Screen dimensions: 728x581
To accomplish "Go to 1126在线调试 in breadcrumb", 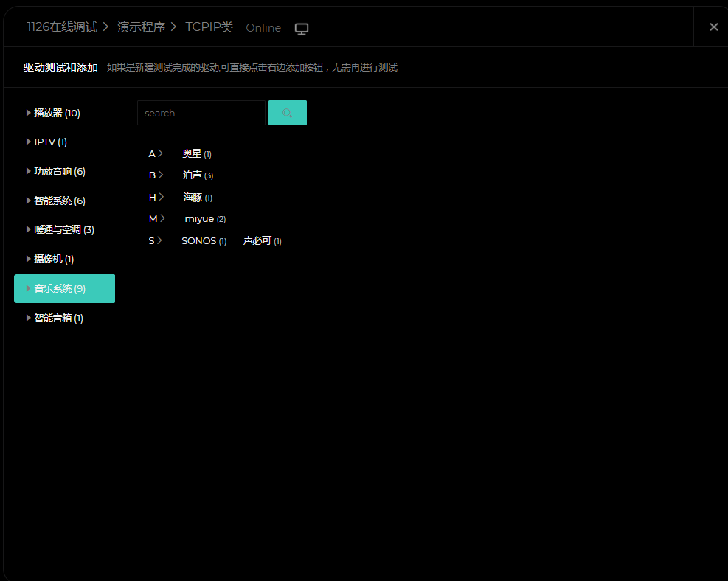I will 62,27.
